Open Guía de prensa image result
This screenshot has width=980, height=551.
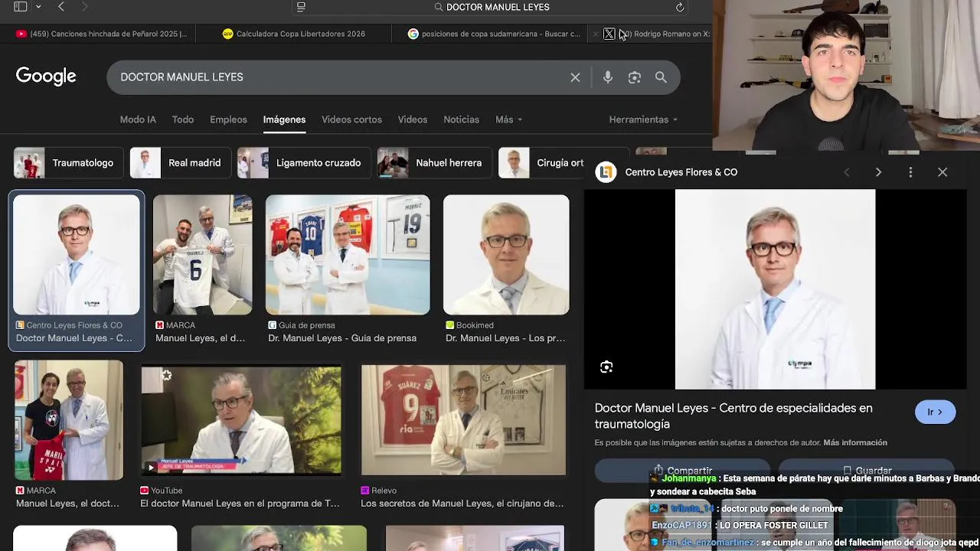(x=348, y=255)
